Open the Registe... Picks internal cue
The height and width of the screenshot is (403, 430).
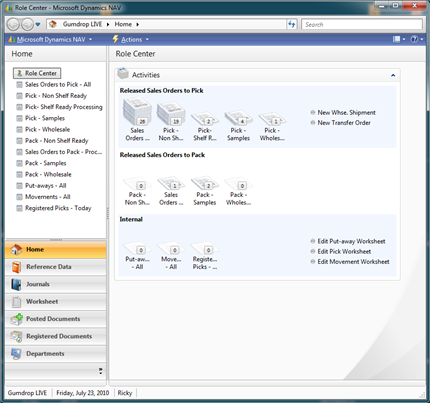click(x=205, y=256)
